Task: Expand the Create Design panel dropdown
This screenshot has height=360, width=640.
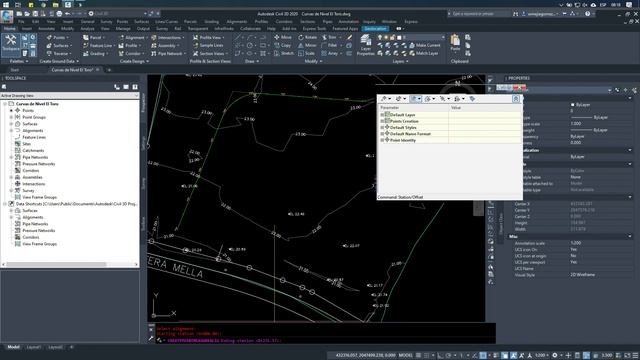Action: [x=134, y=61]
